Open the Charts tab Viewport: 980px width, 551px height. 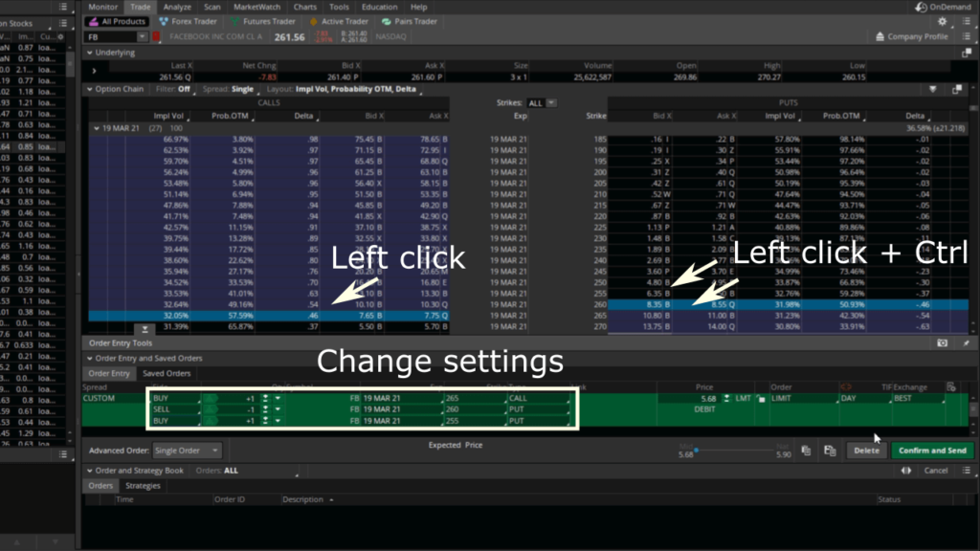(x=305, y=7)
